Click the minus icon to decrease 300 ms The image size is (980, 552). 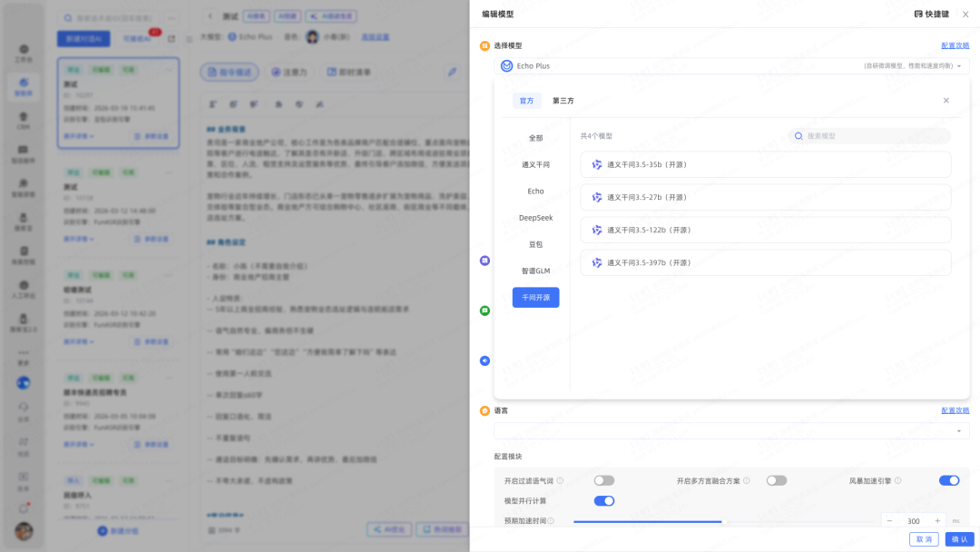[x=889, y=521]
